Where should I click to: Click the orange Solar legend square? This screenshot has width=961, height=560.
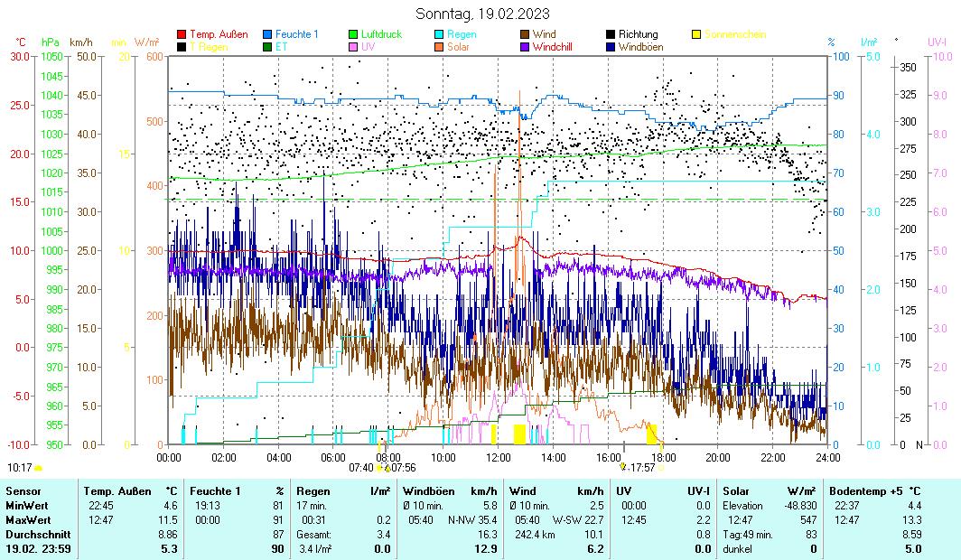click(439, 46)
